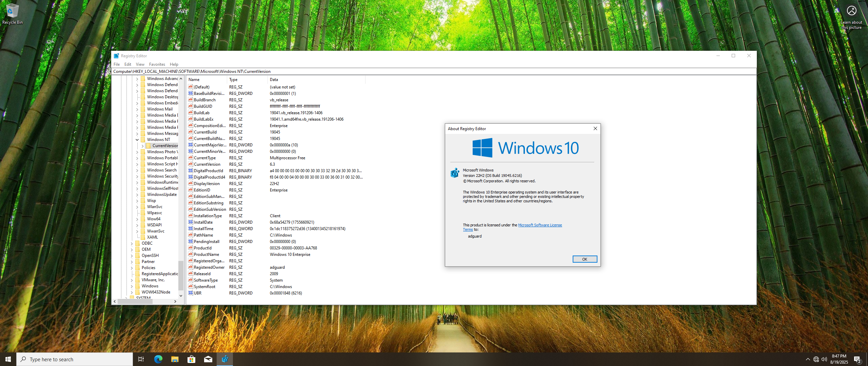Click the ODBC folder icon
Viewport: 868px width, 366px height.
pos(137,243)
